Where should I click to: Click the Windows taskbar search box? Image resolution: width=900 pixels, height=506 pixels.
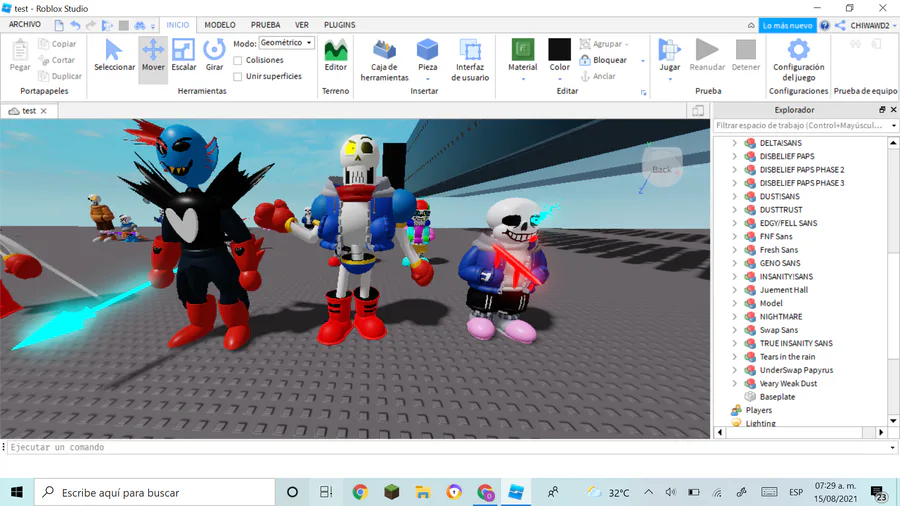[155, 492]
